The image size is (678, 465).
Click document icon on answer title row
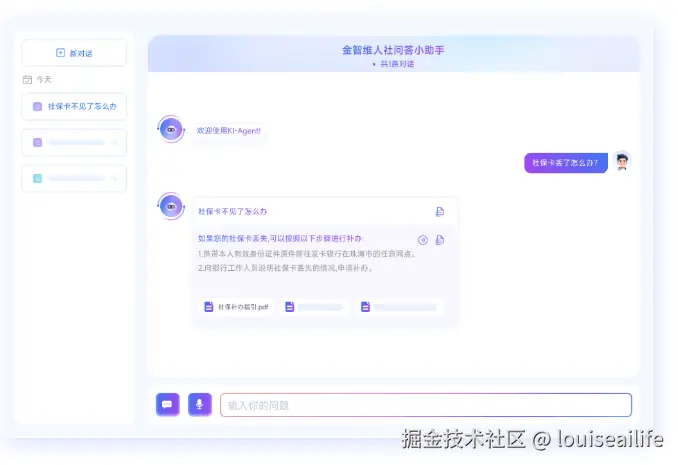pos(440,212)
